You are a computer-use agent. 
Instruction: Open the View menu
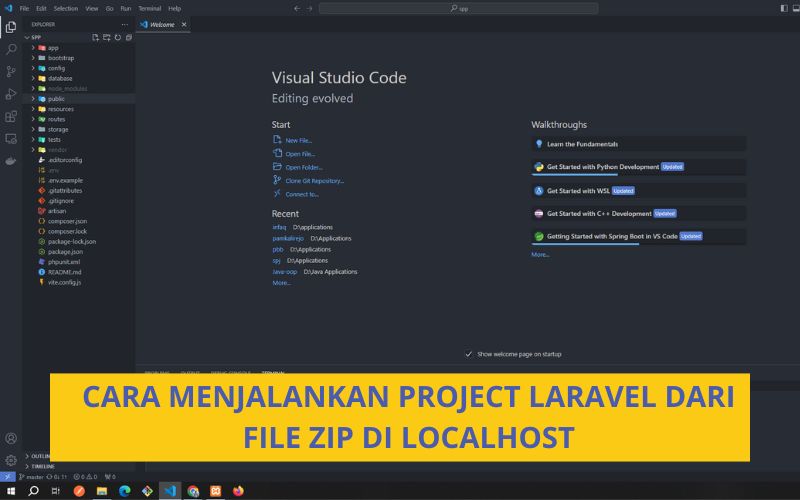[92, 8]
